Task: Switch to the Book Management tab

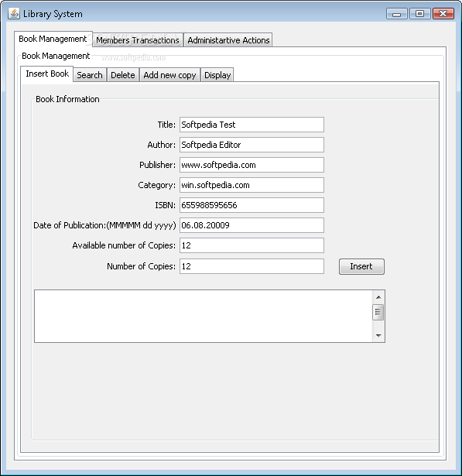Action: [x=53, y=39]
